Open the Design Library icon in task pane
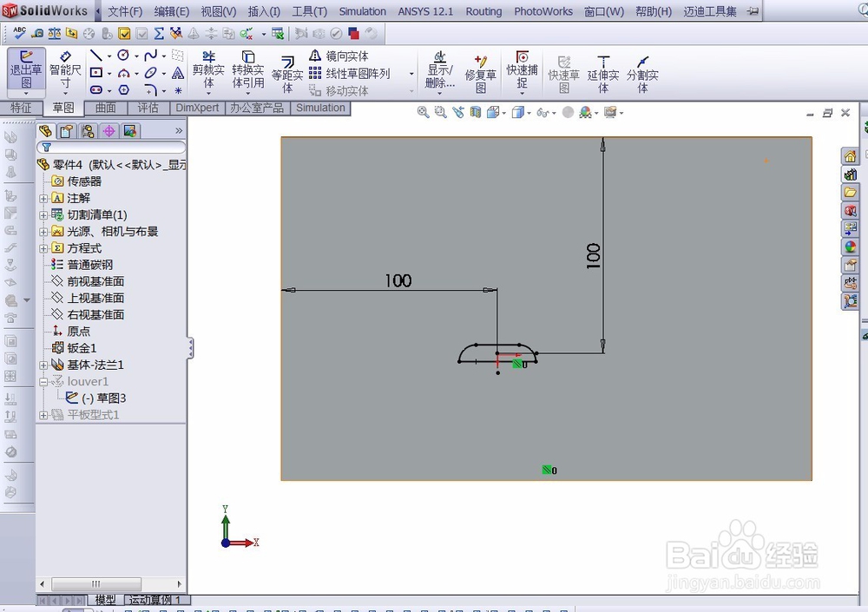This screenshot has width=868, height=612. (851, 174)
